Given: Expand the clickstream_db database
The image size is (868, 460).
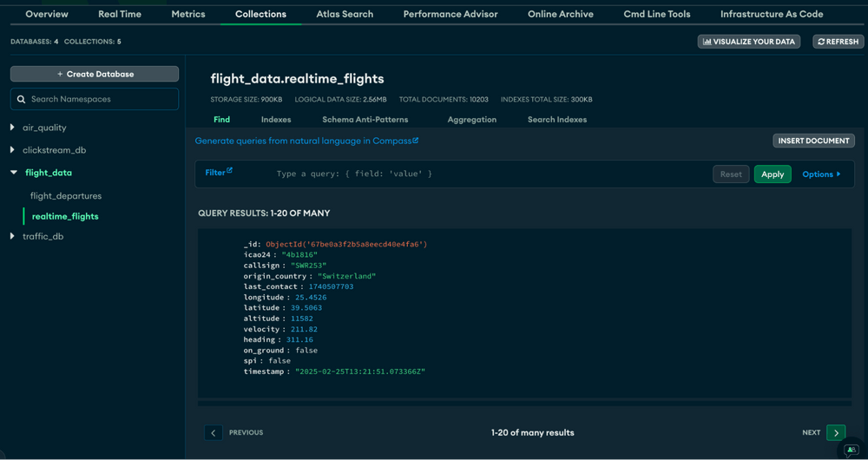Looking at the screenshot, I should pyautogui.click(x=13, y=150).
